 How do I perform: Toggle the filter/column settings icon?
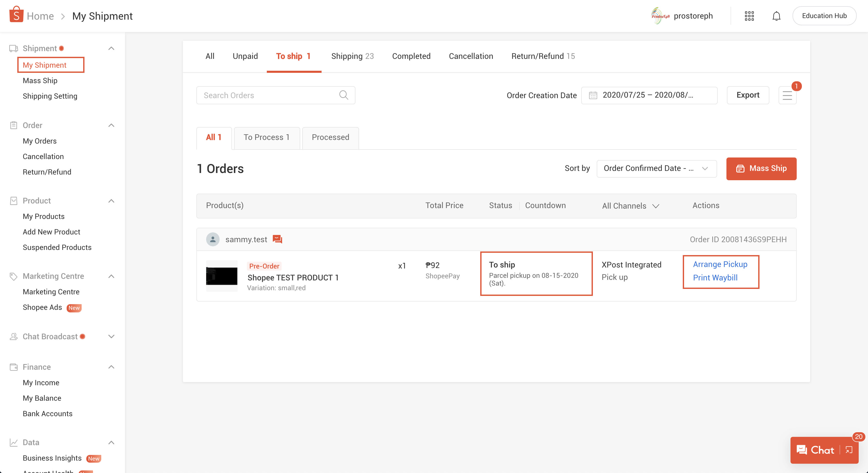click(788, 95)
